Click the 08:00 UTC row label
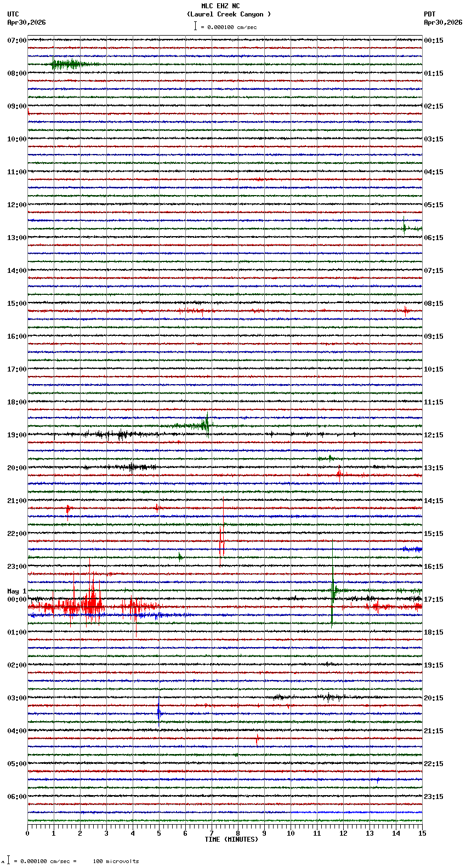 tap(17, 73)
